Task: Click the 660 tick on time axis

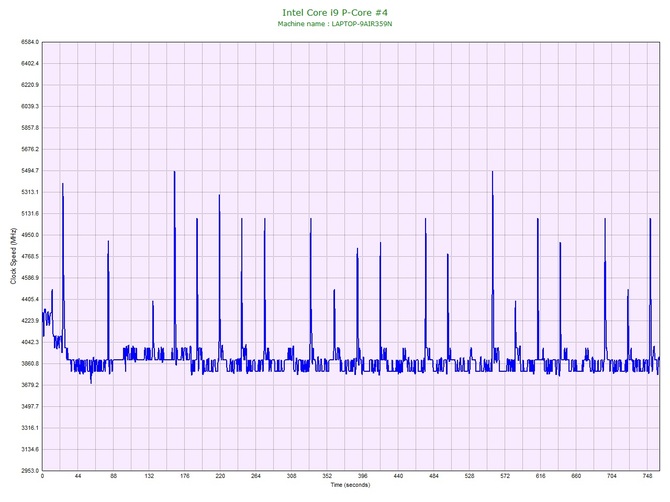Action: pyautogui.click(x=576, y=476)
